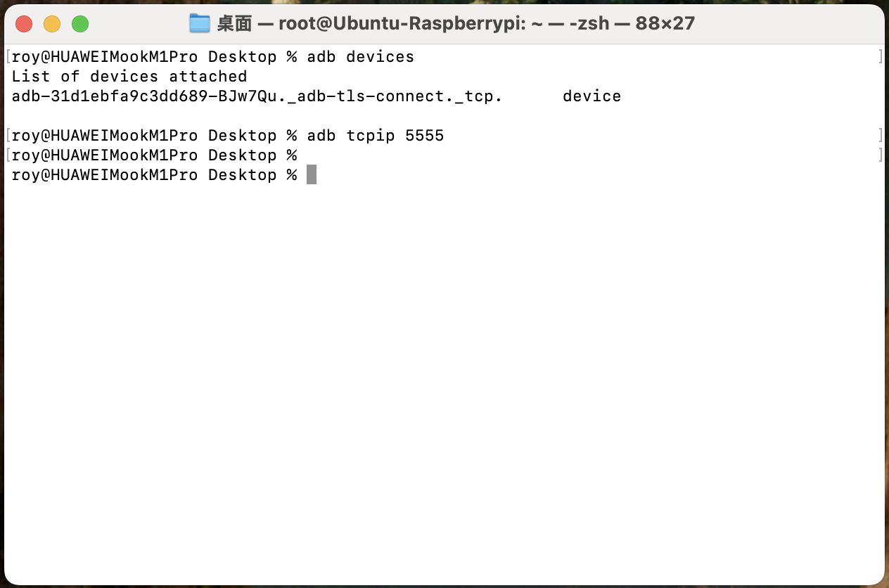Click the gray terminal cursor block
Screen dimensions: 889x588
point(312,174)
